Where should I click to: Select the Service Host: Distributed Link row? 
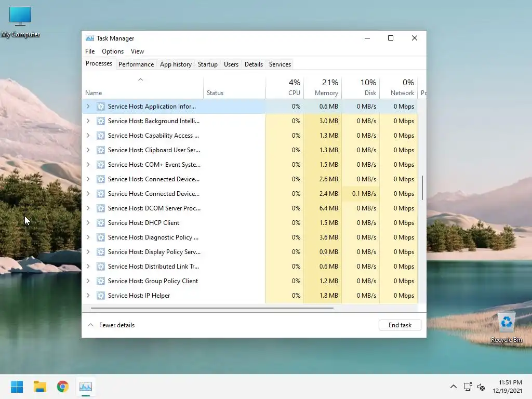point(250,267)
